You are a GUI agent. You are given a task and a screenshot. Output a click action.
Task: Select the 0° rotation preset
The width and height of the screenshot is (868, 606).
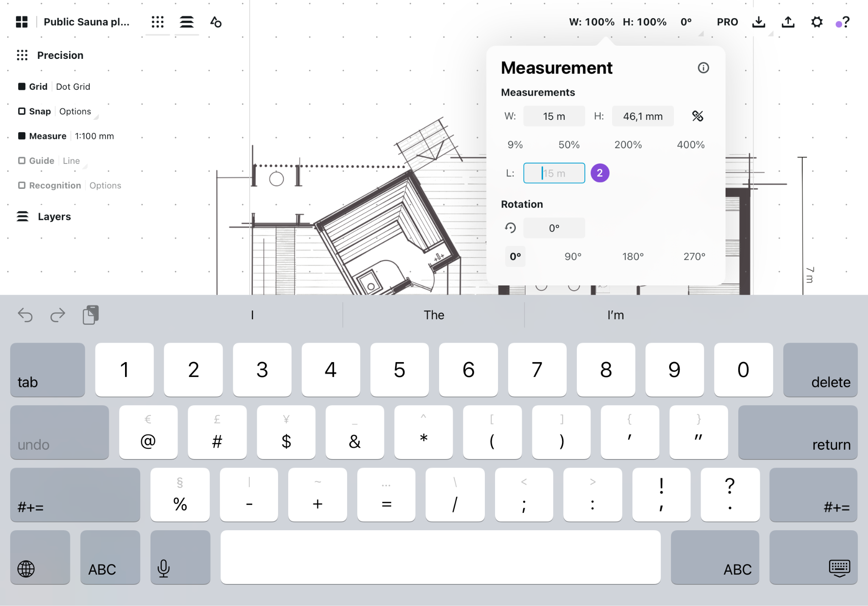515,257
